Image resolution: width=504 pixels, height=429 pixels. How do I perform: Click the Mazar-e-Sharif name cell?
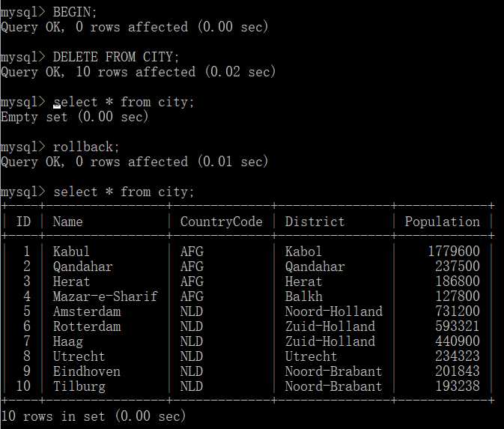(x=105, y=296)
